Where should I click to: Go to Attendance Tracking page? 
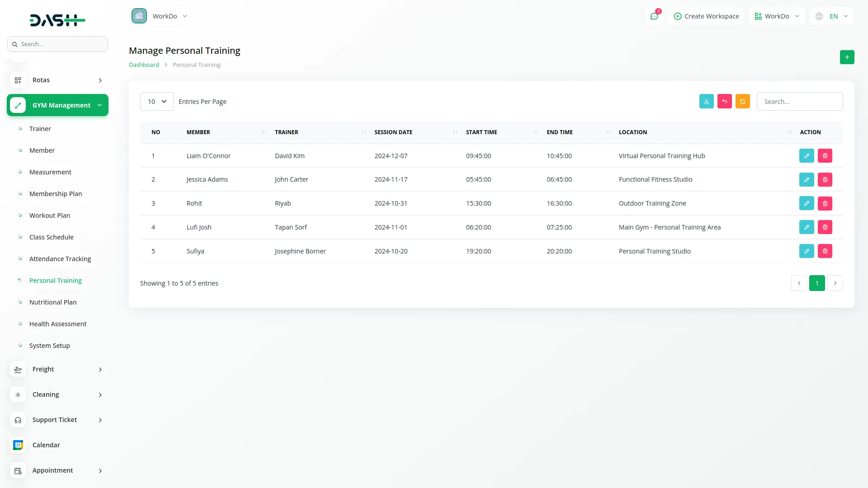point(60,258)
